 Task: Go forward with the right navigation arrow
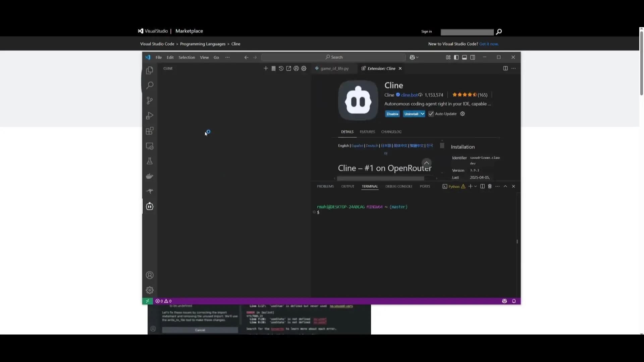pyautogui.click(x=255, y=57)
